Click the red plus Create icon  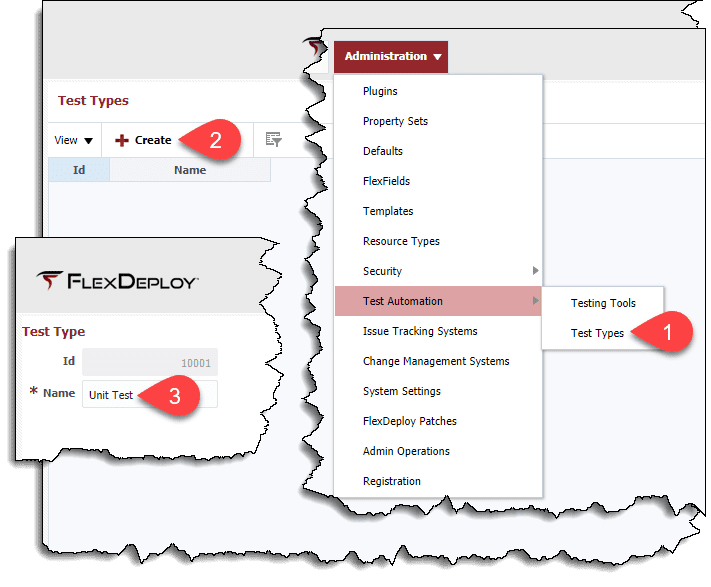tap(122, 141)
